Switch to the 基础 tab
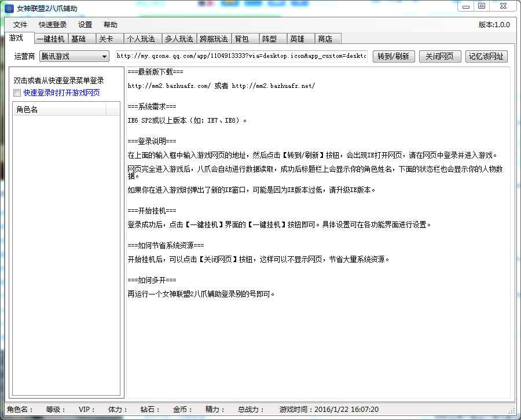The width and height of the screenshot is (521, 420). tap(78, 39)
